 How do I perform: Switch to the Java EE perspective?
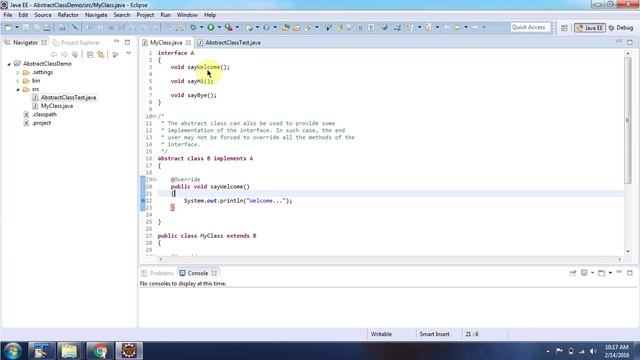(x=590, y=28)
